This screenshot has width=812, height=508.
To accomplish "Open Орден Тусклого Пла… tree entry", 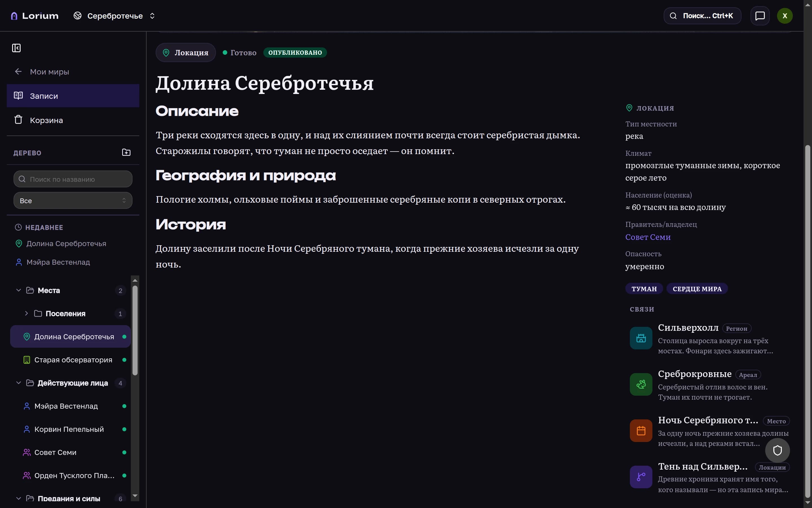I will click(x=70, y=476).
